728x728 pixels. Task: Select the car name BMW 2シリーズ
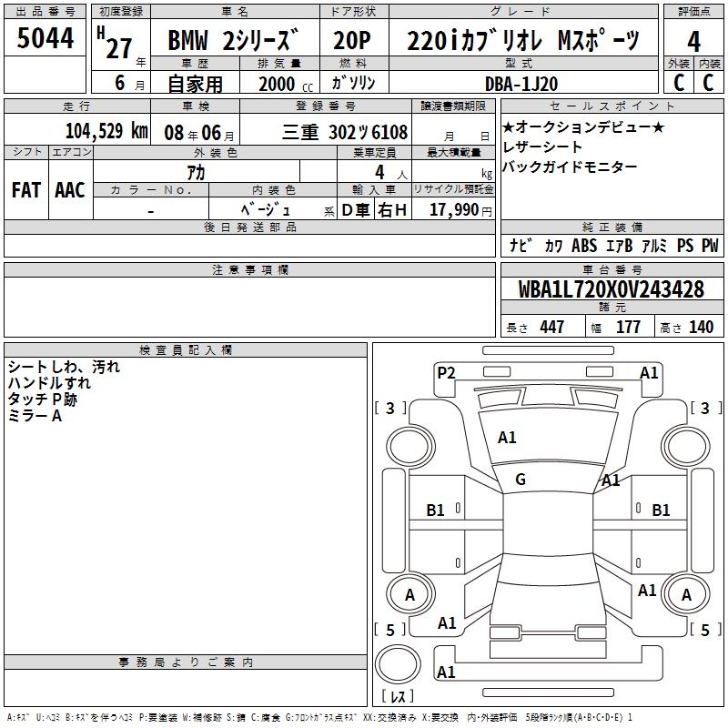point(233,40)
